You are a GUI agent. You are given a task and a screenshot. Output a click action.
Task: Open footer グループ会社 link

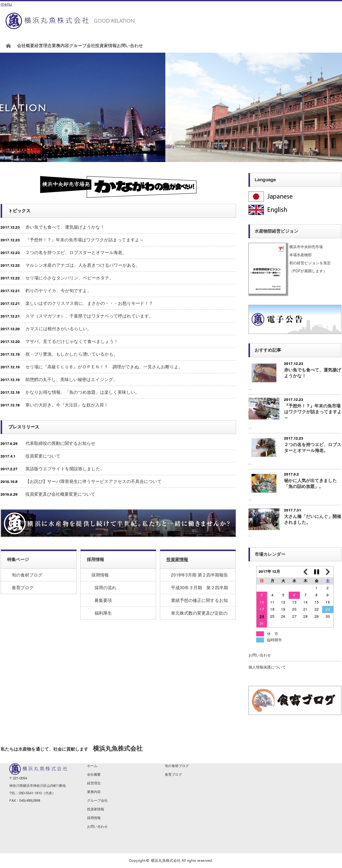97,800
